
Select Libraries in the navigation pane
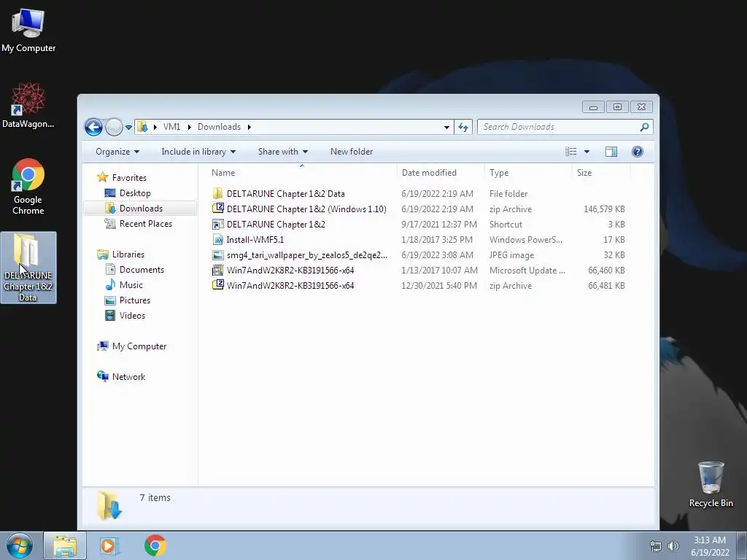128,254
